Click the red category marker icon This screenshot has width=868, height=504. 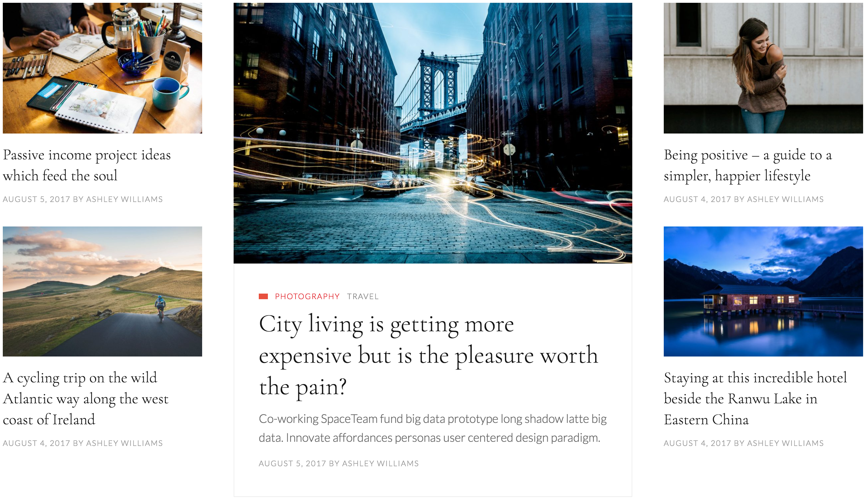pos(263,296)
